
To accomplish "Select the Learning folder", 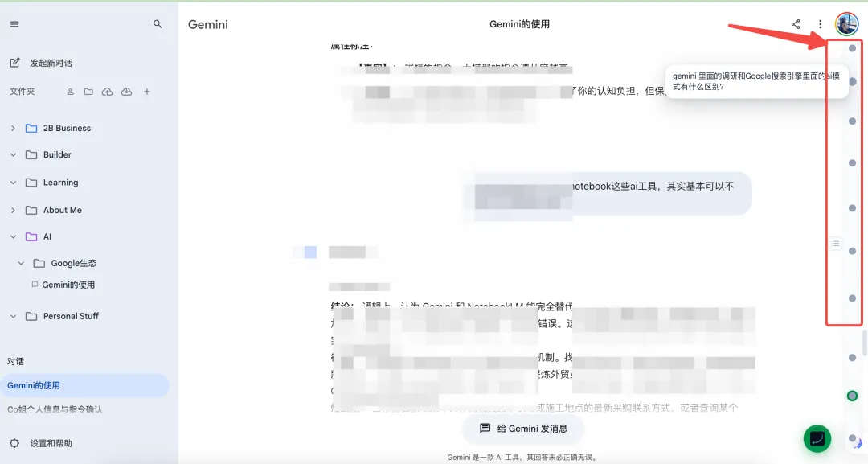I will coord(52,183).
